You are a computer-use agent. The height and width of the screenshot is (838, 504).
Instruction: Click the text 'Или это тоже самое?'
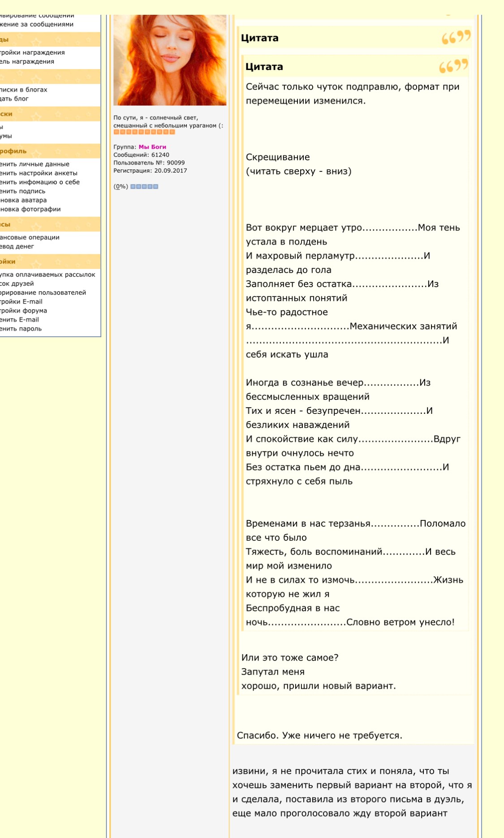[290, 657]
